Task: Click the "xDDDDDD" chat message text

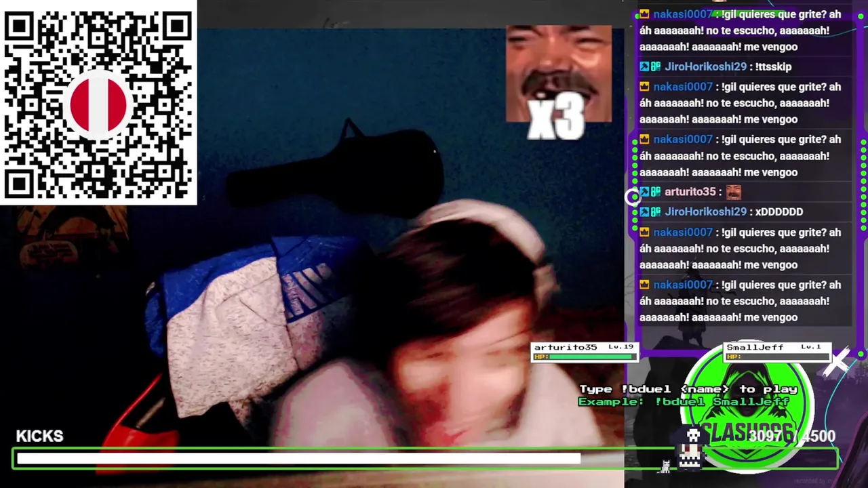Action: (779, 211)
